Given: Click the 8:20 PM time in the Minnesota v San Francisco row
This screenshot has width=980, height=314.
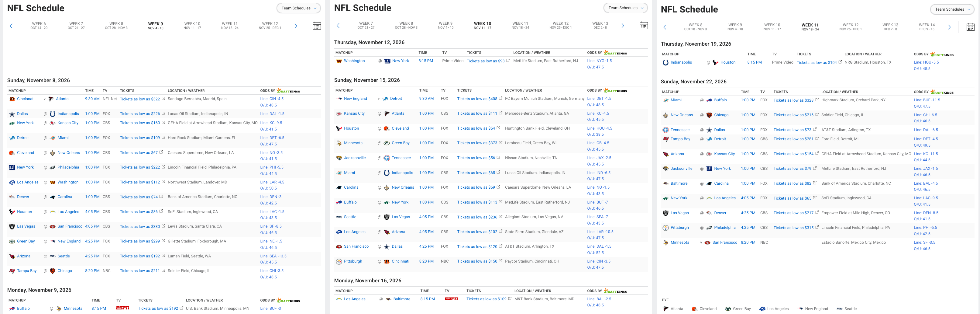Looking at the screenshot, I should [748, 242].
